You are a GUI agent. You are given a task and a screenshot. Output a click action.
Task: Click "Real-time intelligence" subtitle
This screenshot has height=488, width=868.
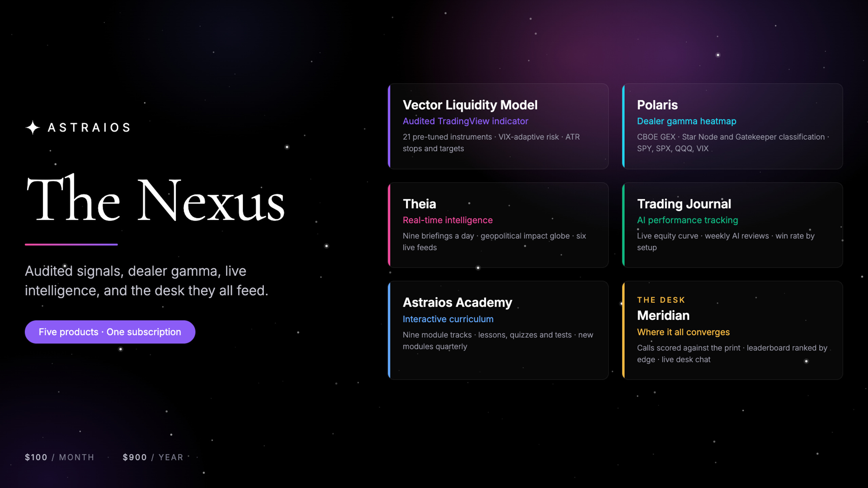tap(448, 220)
